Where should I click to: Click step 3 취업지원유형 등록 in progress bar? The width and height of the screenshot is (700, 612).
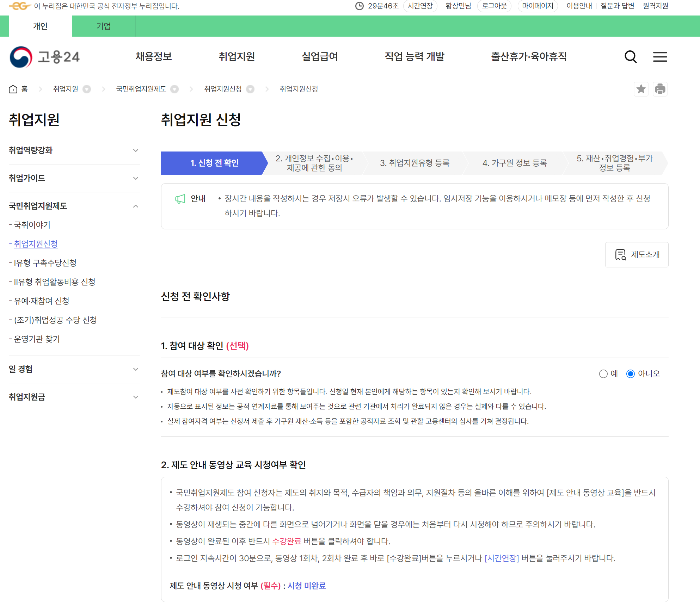click(x=415, y=163)
